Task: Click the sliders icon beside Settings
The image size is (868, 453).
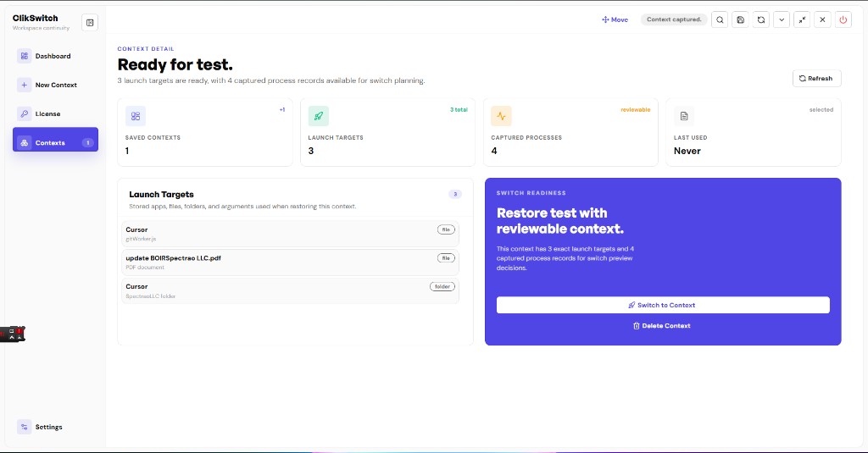Action: 24,427
